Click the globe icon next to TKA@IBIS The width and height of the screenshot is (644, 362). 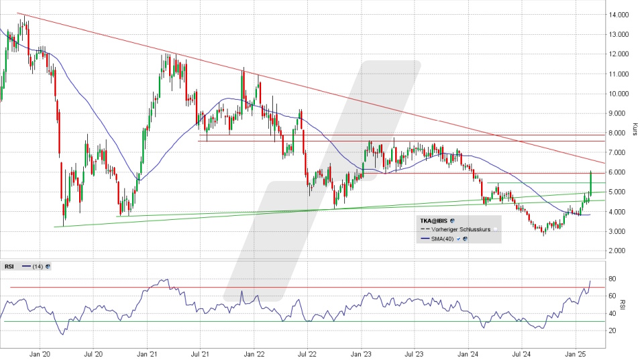(453, 220)
